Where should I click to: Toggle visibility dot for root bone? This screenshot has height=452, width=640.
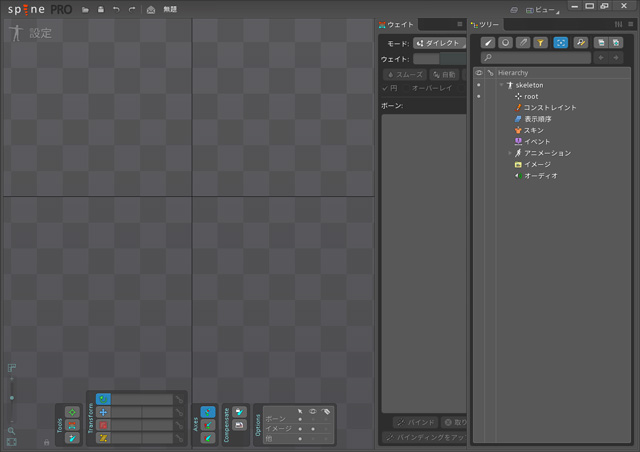coord(479,96)
